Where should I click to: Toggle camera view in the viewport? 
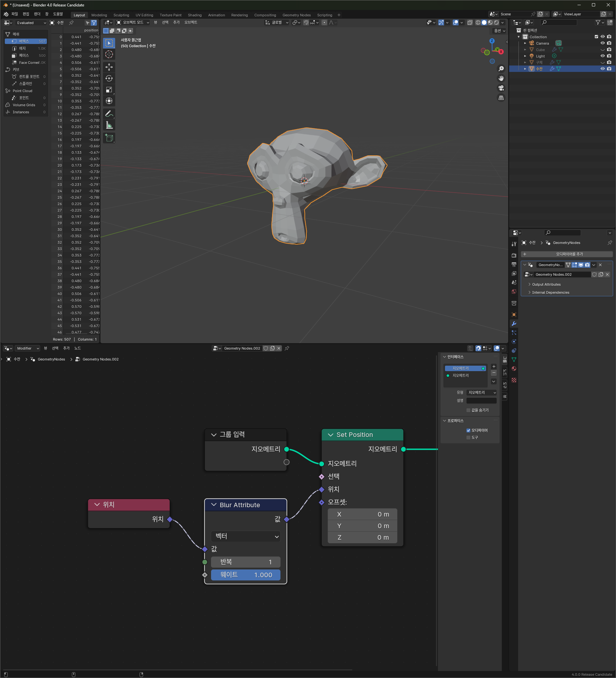pos(501,88)
